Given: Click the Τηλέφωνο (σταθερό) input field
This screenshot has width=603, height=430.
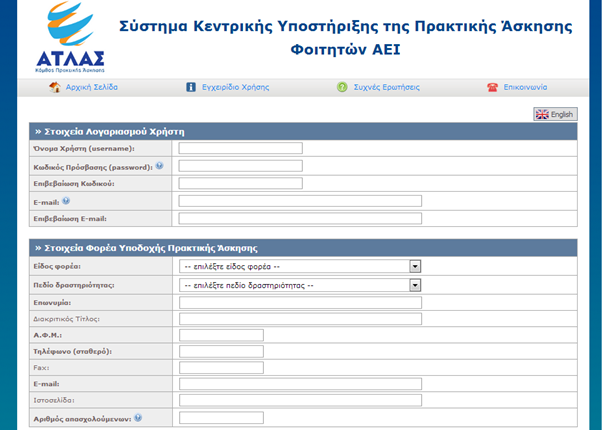Looking at the screenshot, I should [x=222, y=351].
